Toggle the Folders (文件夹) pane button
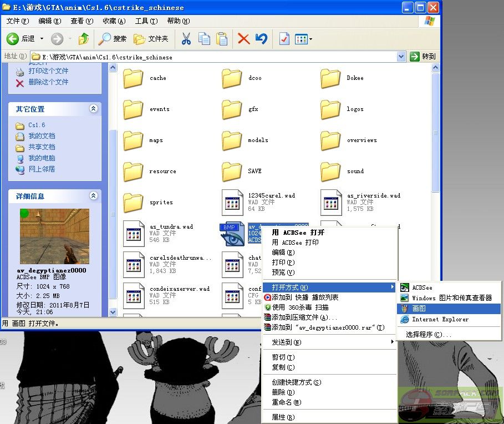 [x=151, y=39]
